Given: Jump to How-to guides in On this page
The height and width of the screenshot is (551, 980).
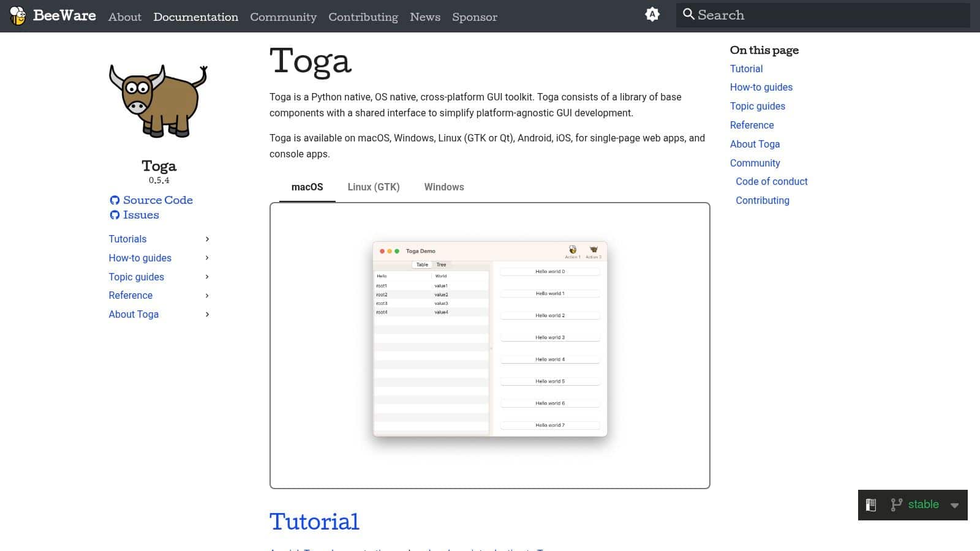Looking at the screenshot, I should click(761, 88).
